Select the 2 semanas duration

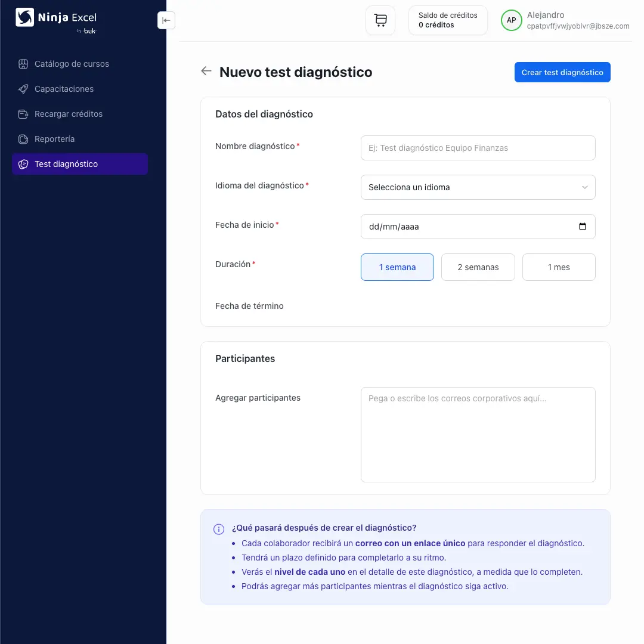click(x=478, y=267)
